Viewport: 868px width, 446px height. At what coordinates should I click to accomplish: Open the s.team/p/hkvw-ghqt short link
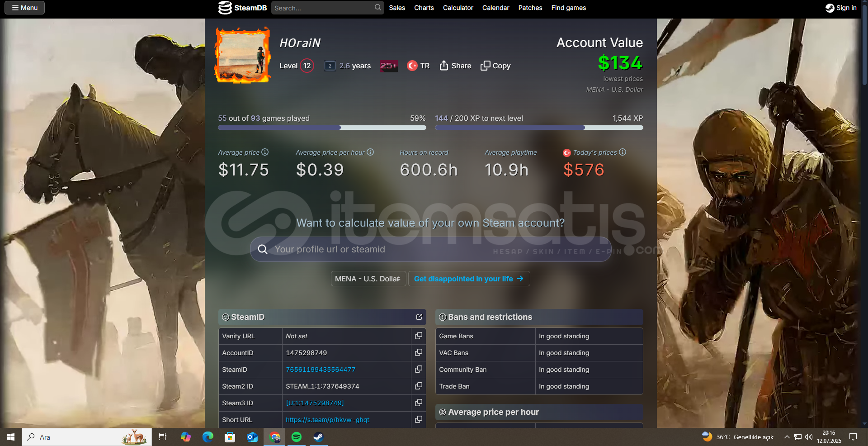point(327,420)
